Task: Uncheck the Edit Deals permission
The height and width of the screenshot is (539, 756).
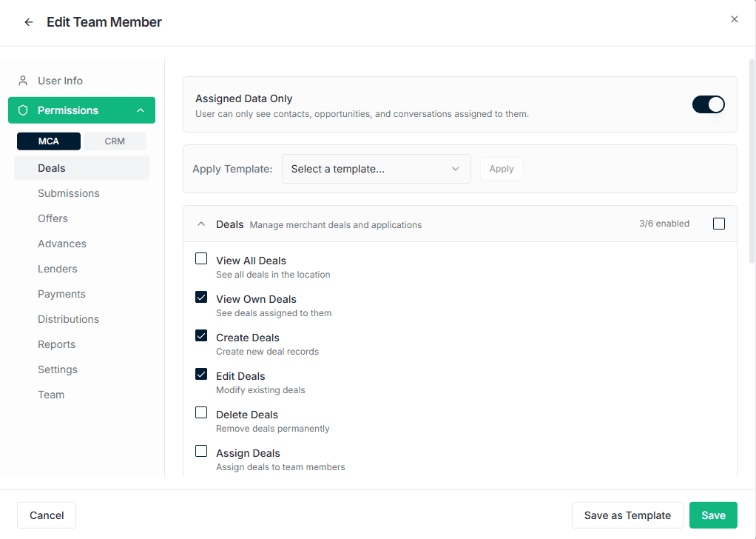Action: (x=201, y=375)
